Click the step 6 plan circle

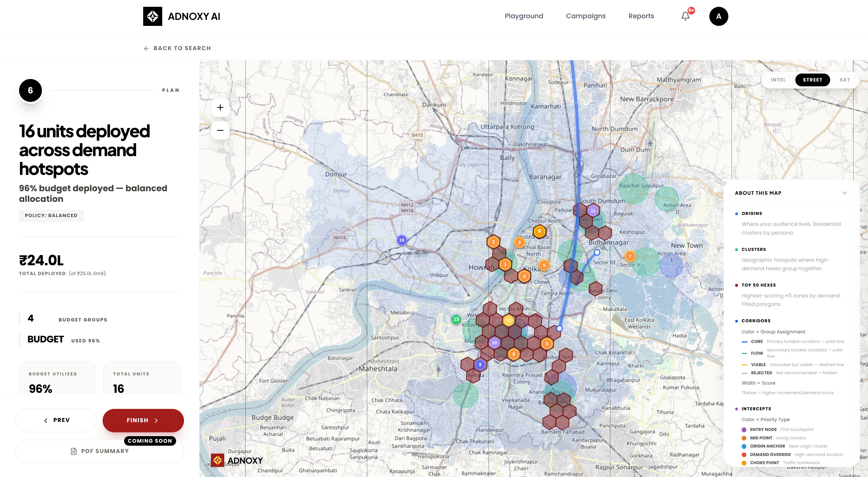point(30,90)
